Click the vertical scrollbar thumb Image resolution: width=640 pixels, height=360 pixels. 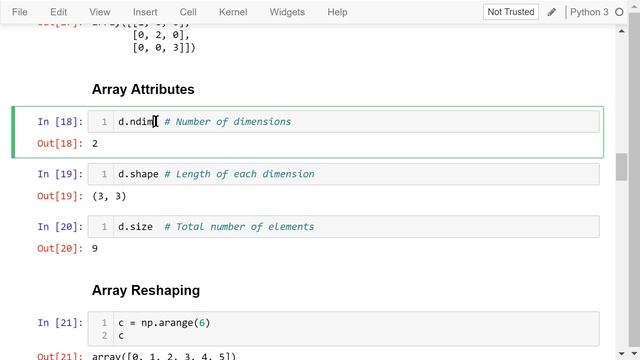point(621,167)
